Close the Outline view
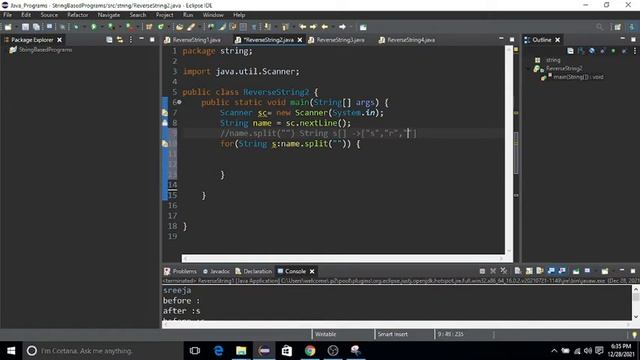The height and width of the screenshot is (360, 640). [558, 40]
